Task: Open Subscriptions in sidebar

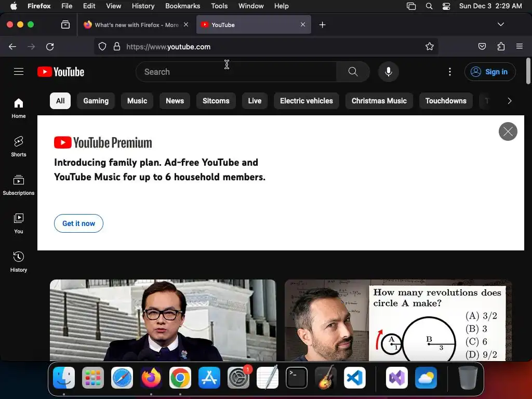Action: (x=19, y=185)
